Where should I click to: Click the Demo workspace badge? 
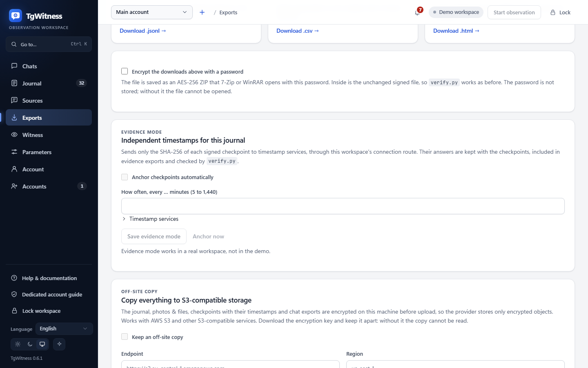[x=456, y=12]
